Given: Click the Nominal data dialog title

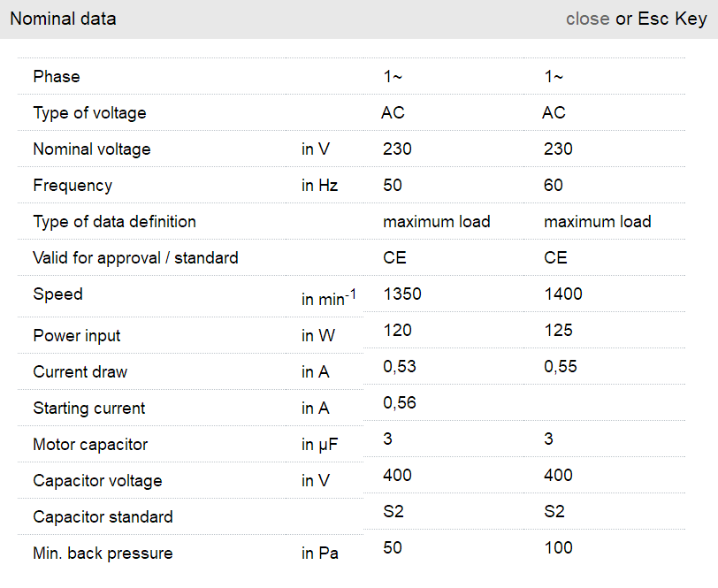Looking at the screenshot, I should [x=63, y=19].
